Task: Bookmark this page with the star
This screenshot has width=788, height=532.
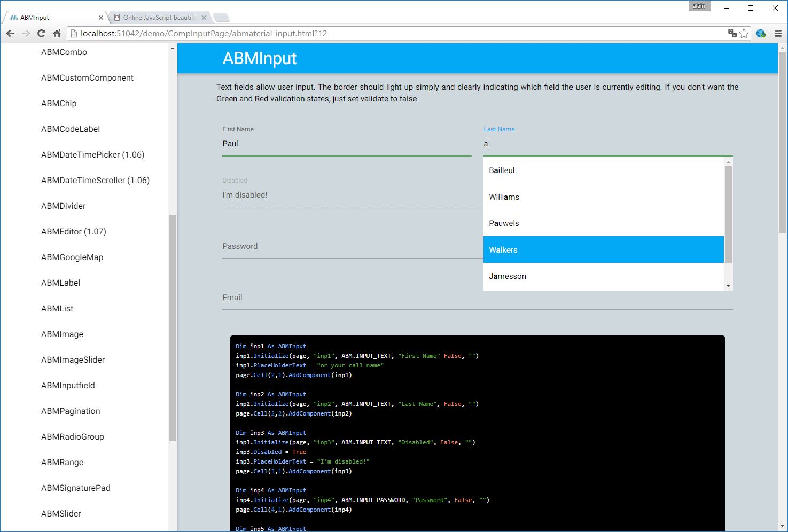Action: (x=744, y=34)
